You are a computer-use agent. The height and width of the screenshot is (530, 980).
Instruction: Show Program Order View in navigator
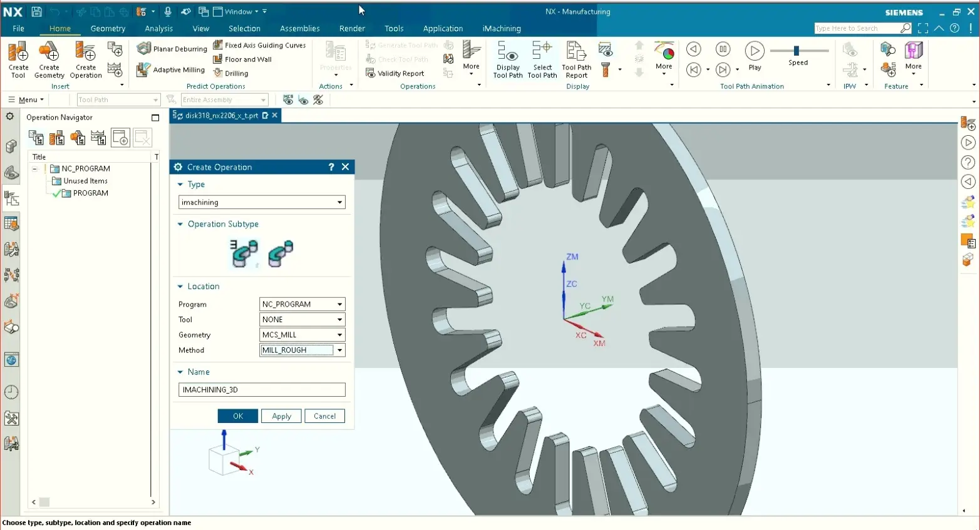36,138
